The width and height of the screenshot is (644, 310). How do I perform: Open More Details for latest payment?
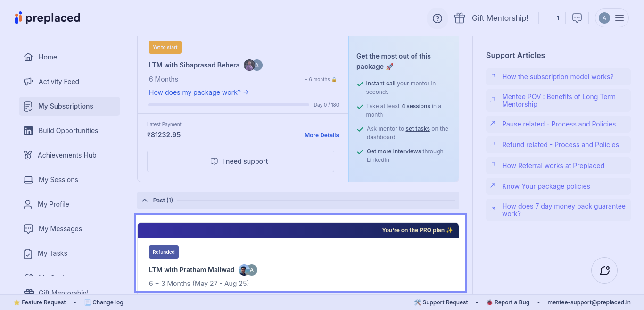(x=322, y=135)
